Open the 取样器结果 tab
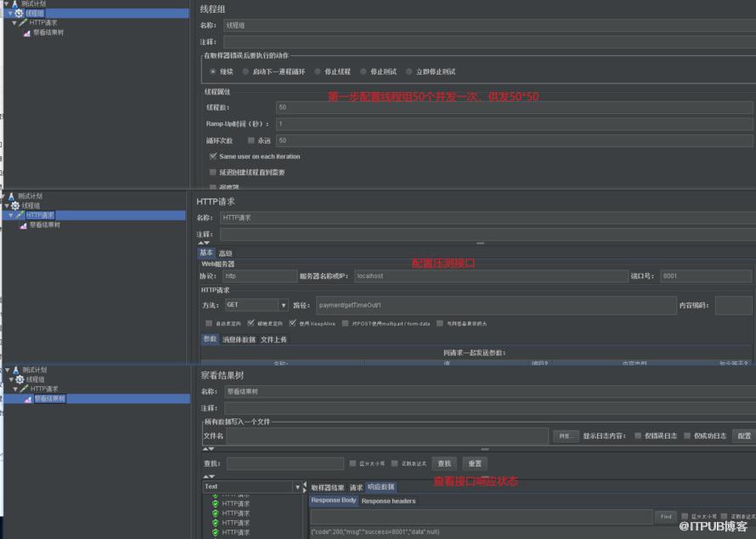 pos(328,487)
